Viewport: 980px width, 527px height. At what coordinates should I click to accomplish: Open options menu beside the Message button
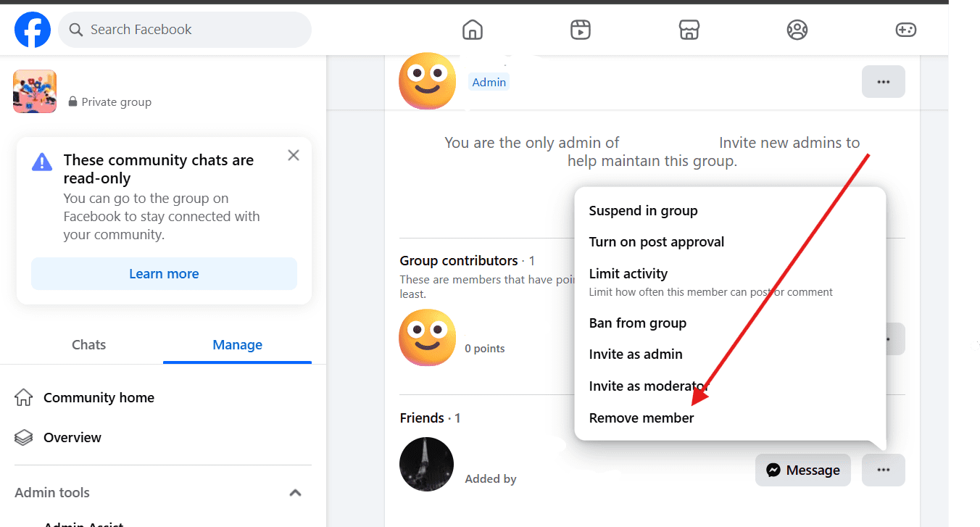pos(883,470)
